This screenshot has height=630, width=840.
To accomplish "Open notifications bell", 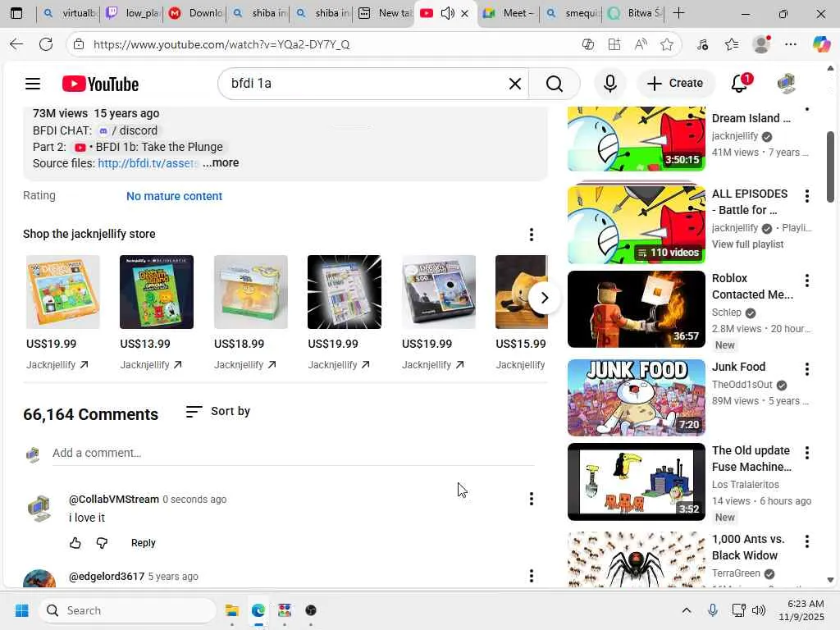I will click(x=740, y=84).
